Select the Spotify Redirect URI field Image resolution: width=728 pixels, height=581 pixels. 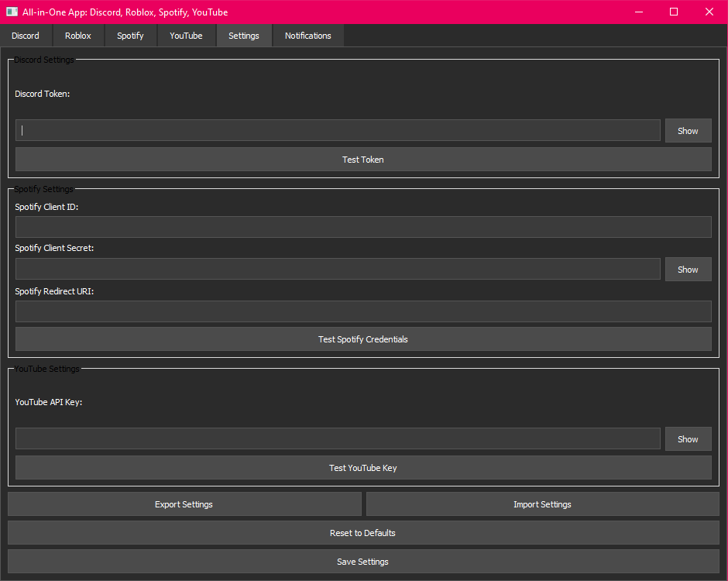tap(363, 311)
